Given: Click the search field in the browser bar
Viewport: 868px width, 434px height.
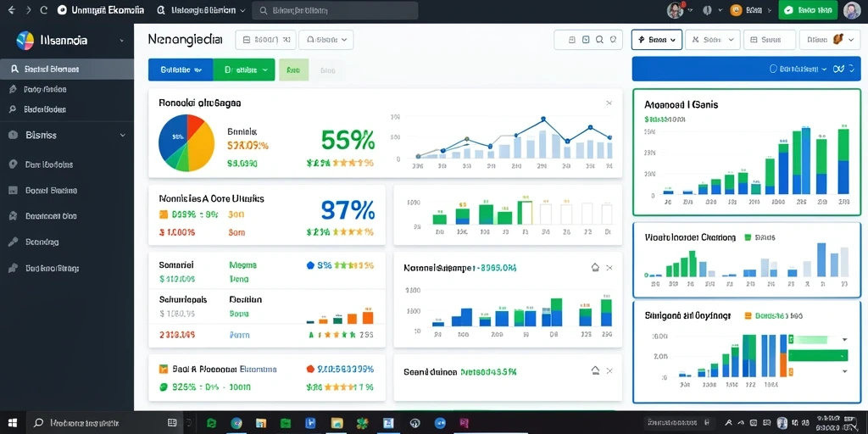Looking at the screenshot, I should pyautogui.click(x=335, y=10).
